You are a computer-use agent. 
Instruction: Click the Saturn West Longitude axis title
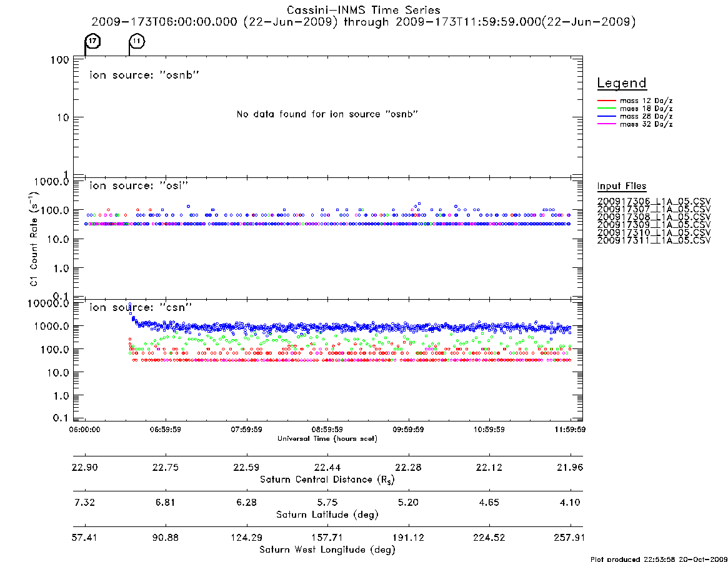coord(327,550)
